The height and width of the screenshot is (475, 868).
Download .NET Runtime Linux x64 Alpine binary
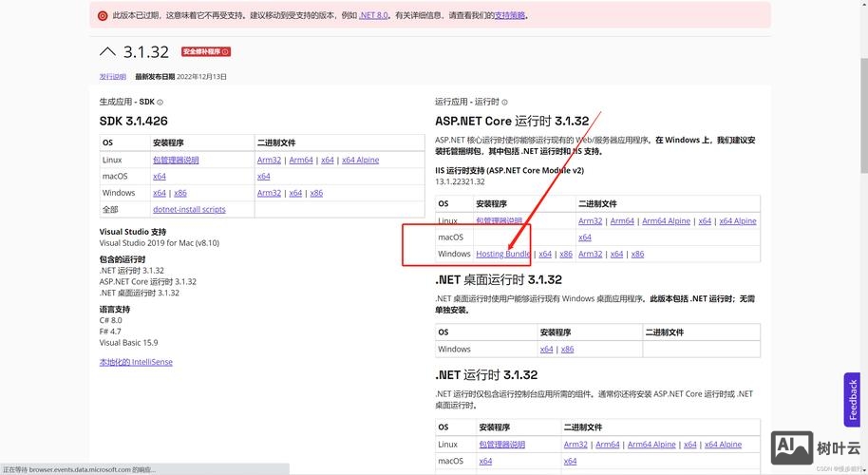point(723,445)
